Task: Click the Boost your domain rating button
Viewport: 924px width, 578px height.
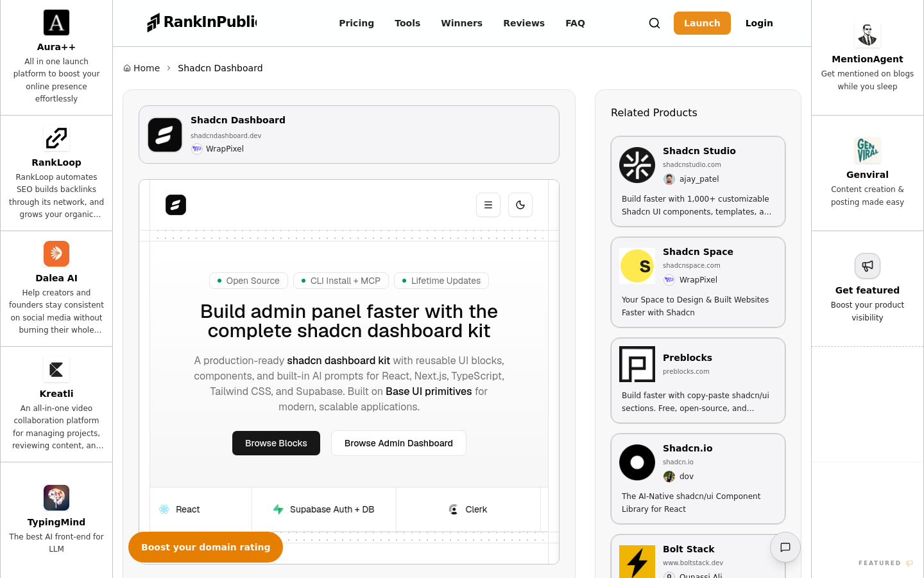Action: (206, 547)
